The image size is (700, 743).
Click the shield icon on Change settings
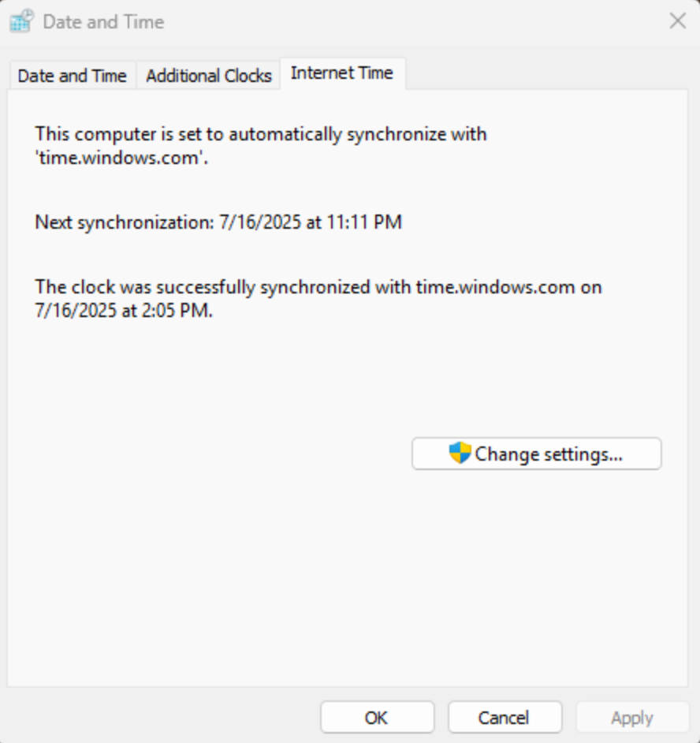click(x=460, y=454)
